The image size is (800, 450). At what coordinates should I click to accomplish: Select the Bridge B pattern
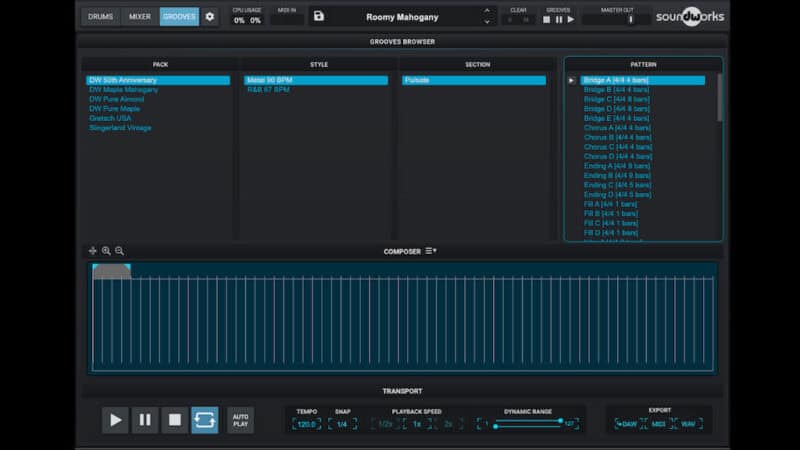coord(643,90)
